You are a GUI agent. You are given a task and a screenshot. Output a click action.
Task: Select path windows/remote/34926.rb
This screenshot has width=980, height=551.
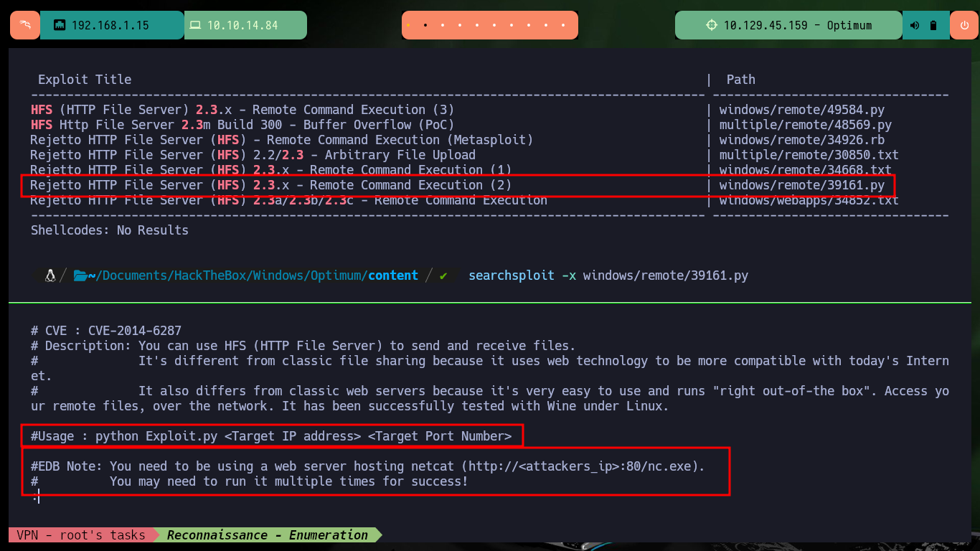(802, 140)
